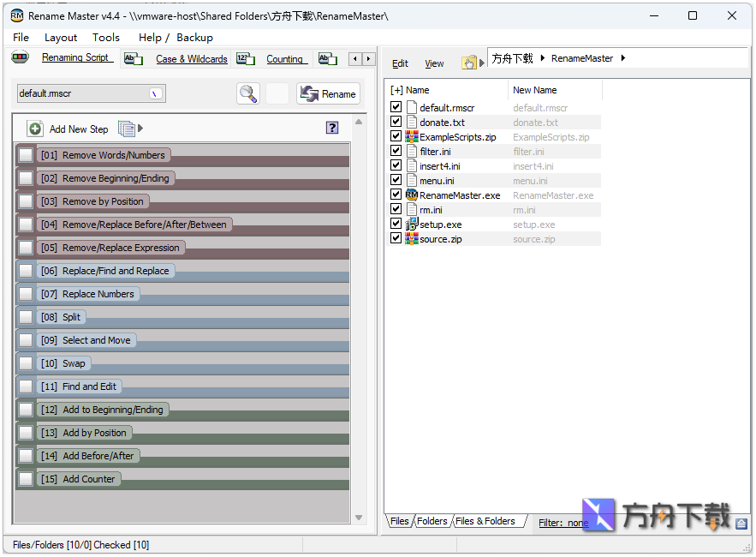This screenshot has width=756, height=557.
Task: Open the Edit menu in file panel
Action: 400,63
